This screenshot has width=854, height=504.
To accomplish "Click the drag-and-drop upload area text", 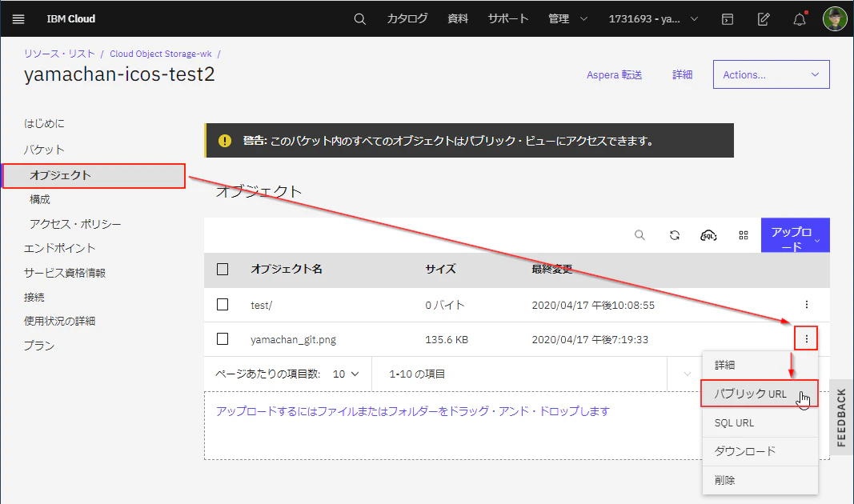I will tap(413, 411).
